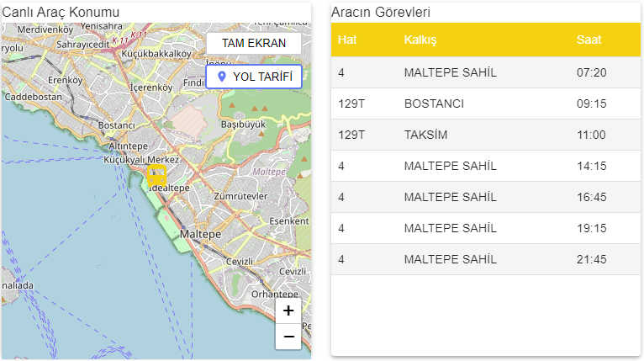Select the 07:20 MALTEPE SAHİL row
Image resolution: width=644 pixels, height=361 pixels.
pyautogui.click(x=485, y=72)
